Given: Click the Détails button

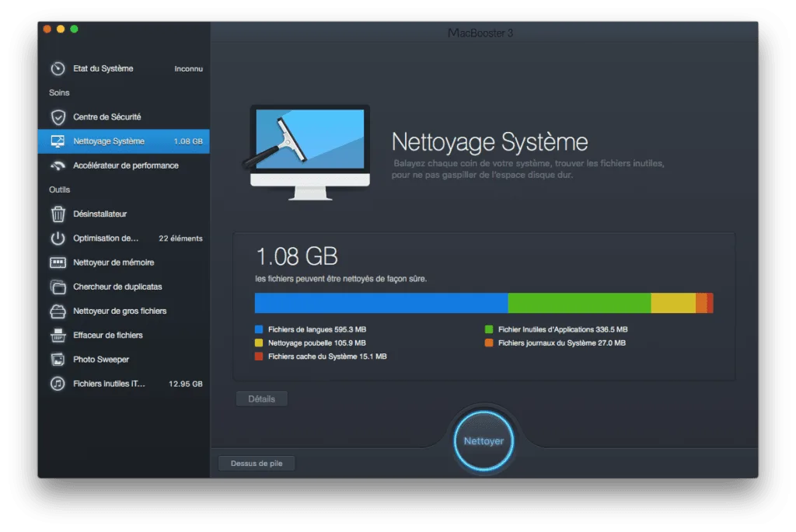Looking at the screenshot, I should tap(262, 398).
